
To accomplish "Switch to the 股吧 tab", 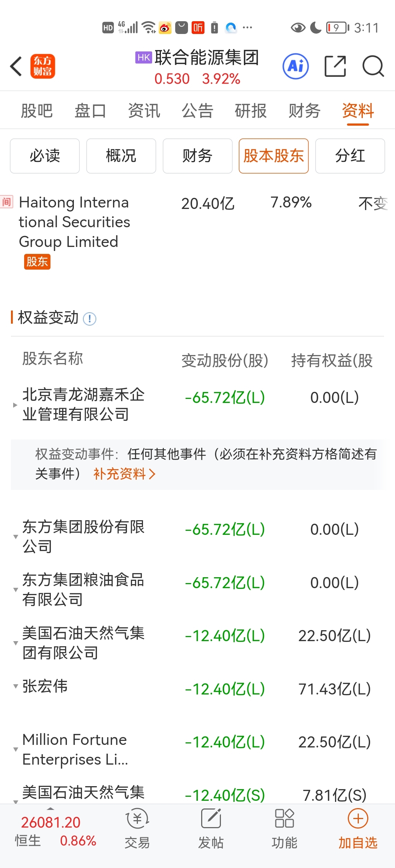I will coord(37,110).
